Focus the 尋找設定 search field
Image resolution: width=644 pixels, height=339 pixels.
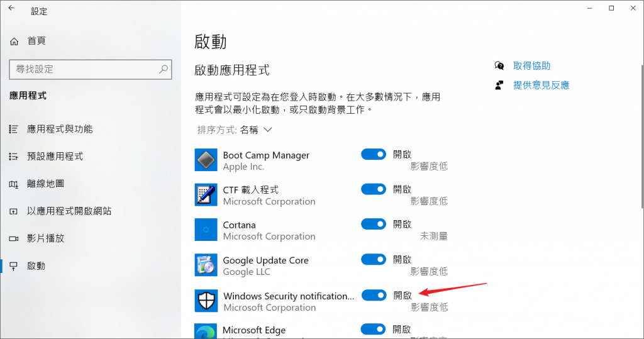click(x=91, y=69)
